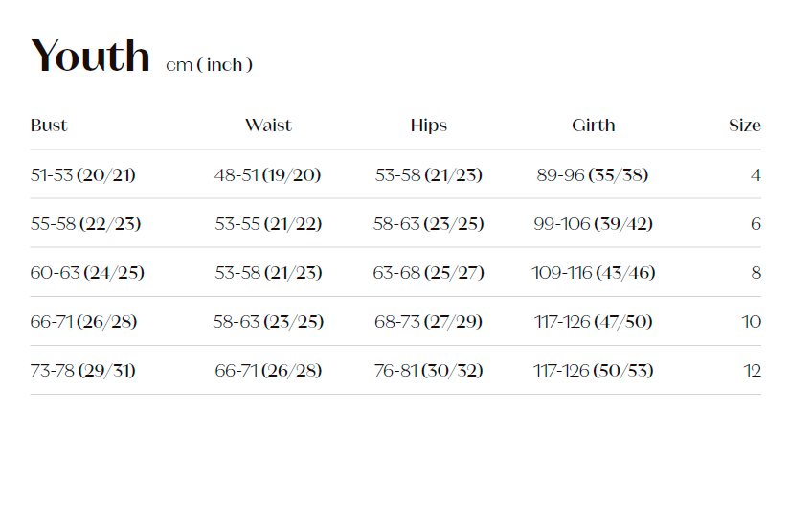812x526 pixels.
Task: Click girth value 117-126 (50/53)
Action: [x=594, y=370]
